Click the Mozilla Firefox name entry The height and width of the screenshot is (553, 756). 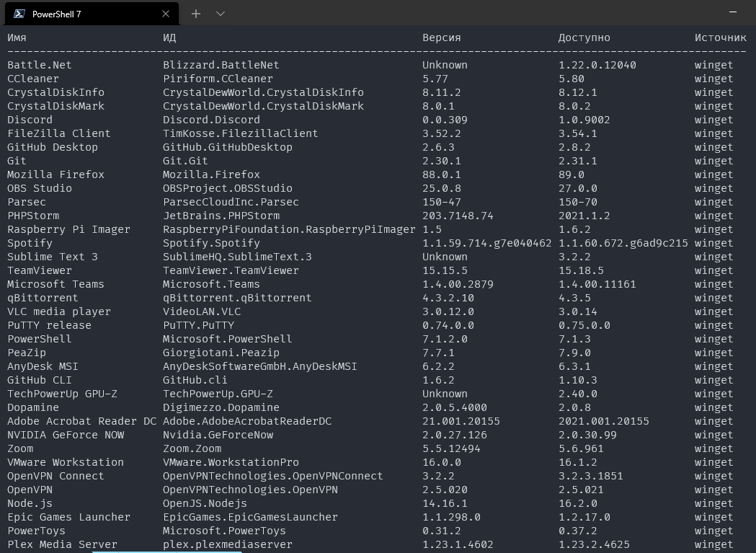tap(55, 174)
